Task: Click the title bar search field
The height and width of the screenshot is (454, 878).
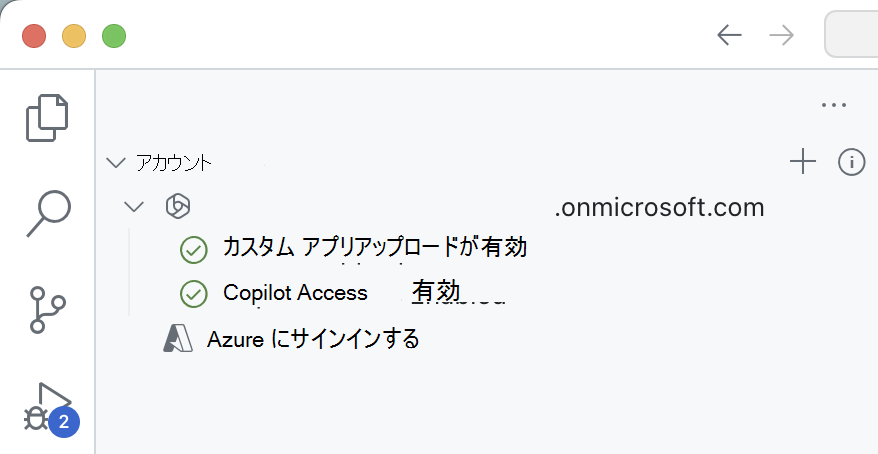Action: [852, 36]
